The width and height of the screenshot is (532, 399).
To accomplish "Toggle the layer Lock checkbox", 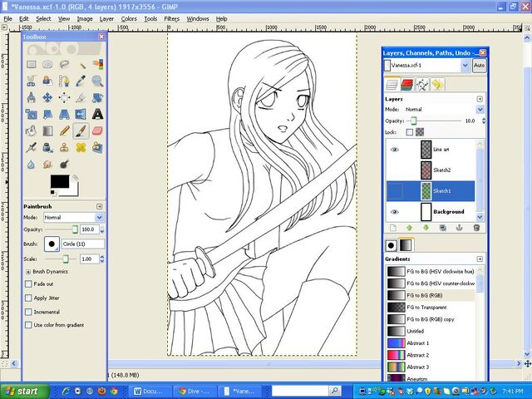I will 410,132.
